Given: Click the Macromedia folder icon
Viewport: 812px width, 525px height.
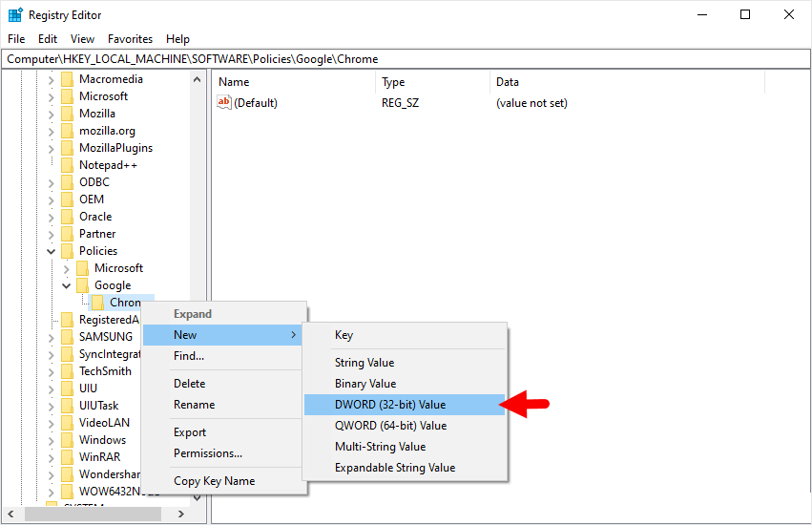Looking at the screenshot, I should click(68, 79).
